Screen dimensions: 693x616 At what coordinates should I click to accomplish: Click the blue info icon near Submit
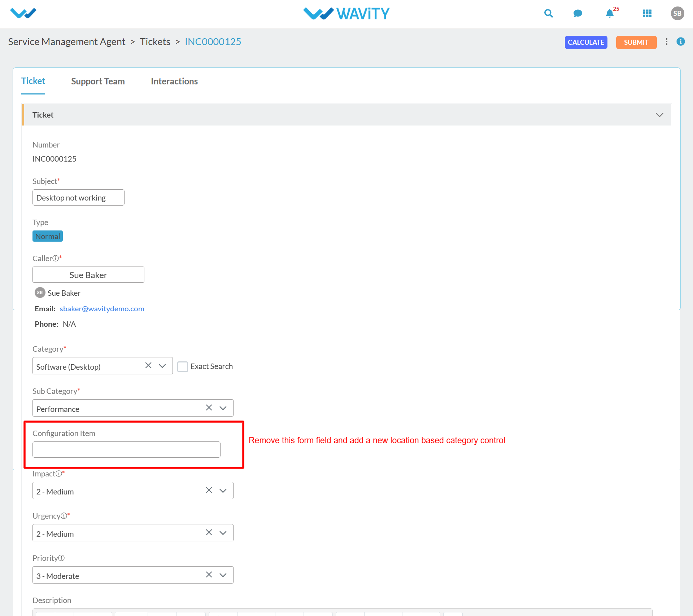click(x=681, y=41)
